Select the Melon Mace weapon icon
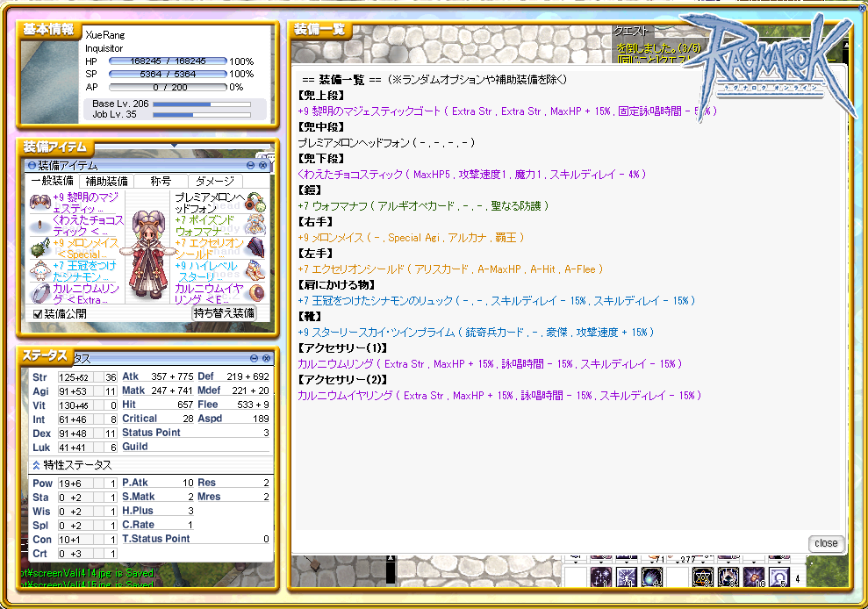The image size is (868, 609). (39, 248)
